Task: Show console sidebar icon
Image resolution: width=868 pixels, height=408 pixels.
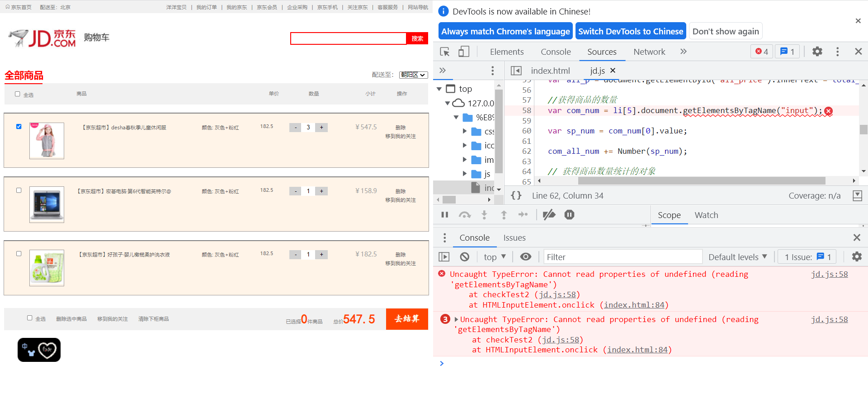Action: pyautogui.click(x=444, y=257)
